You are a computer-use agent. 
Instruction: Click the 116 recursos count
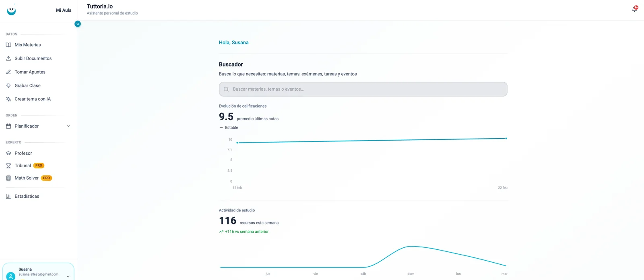point(227,221)
